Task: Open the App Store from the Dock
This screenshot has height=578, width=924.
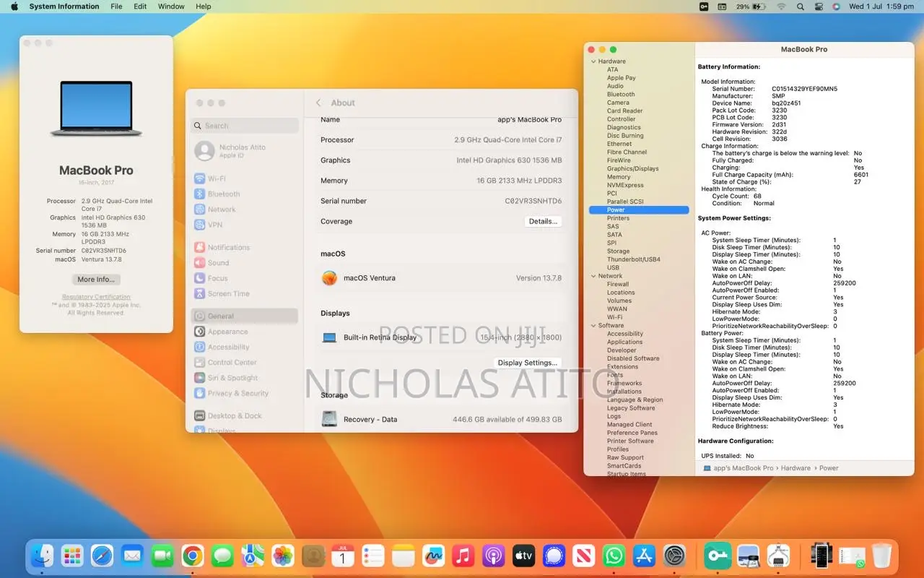Action: pyautogui.click(x=644, y=556)
